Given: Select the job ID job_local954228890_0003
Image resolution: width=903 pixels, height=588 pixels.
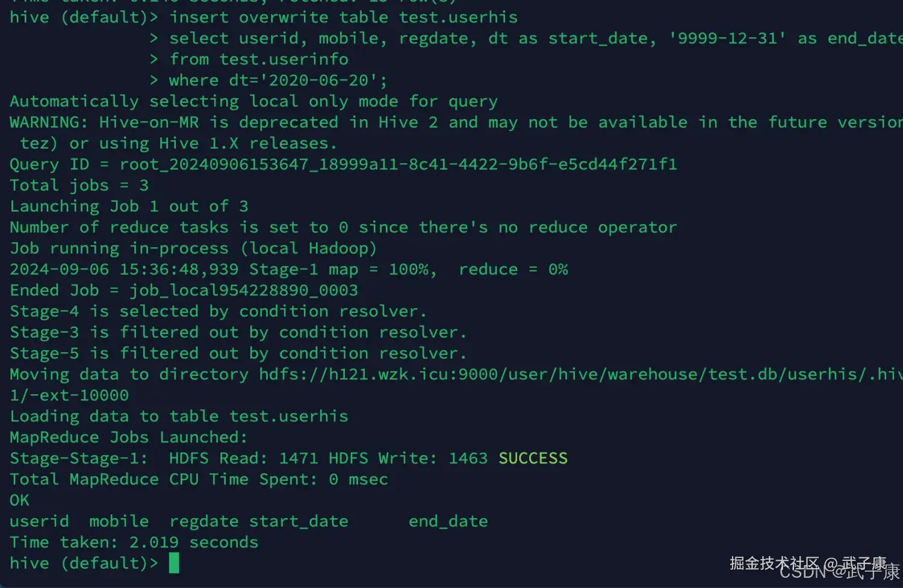Looking at the screenshot, I should (243, 291).
